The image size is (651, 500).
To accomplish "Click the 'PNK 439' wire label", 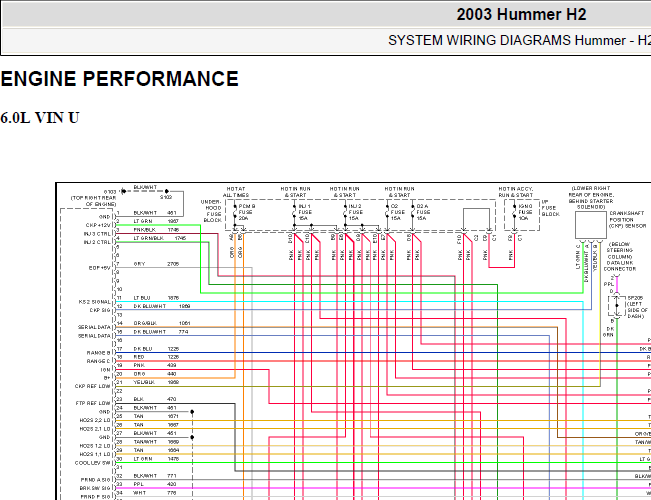I will [155, 365].
